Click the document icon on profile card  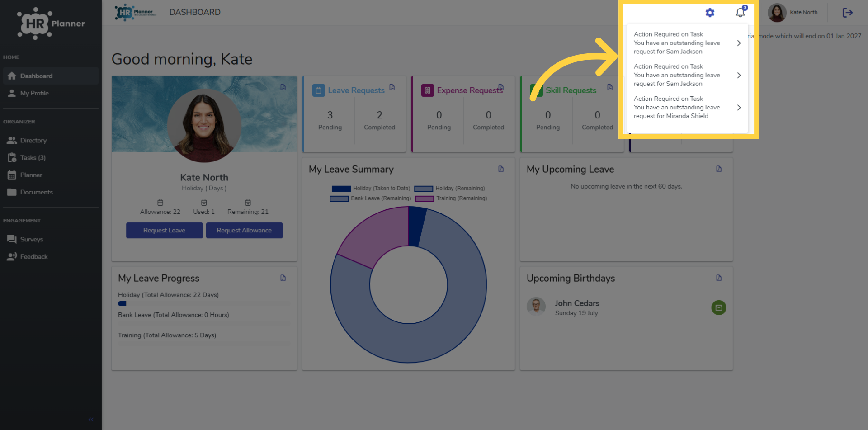(283, 87)
